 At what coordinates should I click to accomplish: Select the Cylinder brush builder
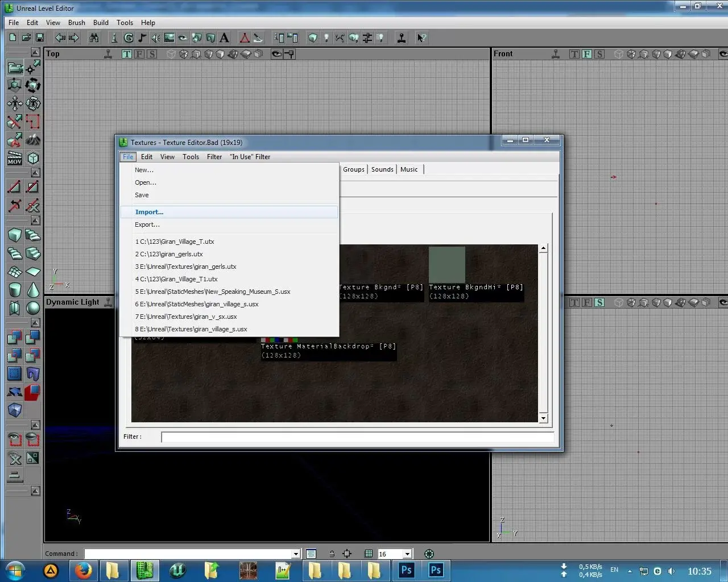15,290
